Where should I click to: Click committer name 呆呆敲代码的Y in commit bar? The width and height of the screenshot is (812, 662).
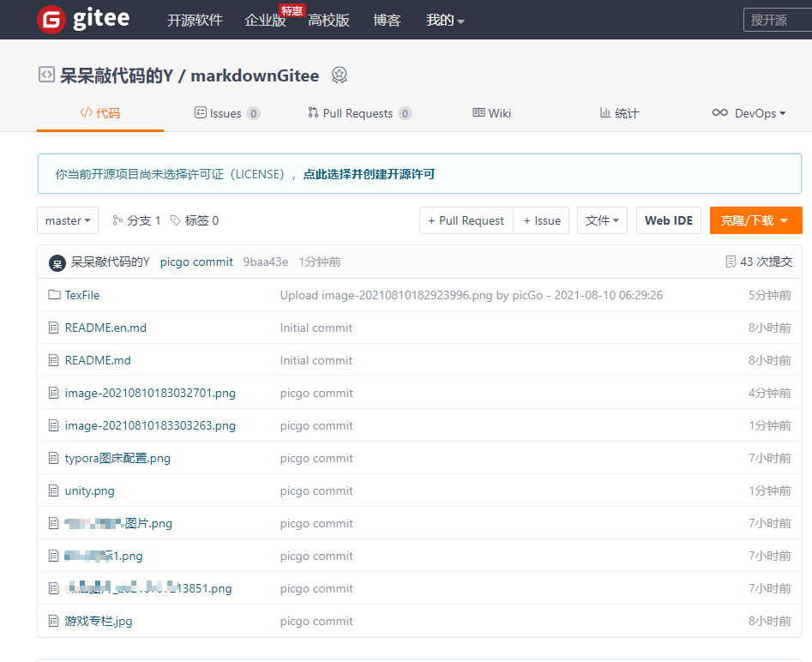pos(111,262)
